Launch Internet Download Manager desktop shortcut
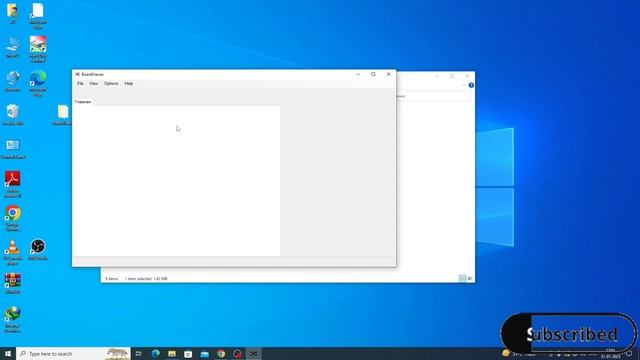Image resolution: width=640 pixels, height=360 pixels. [x=13, y=319]
